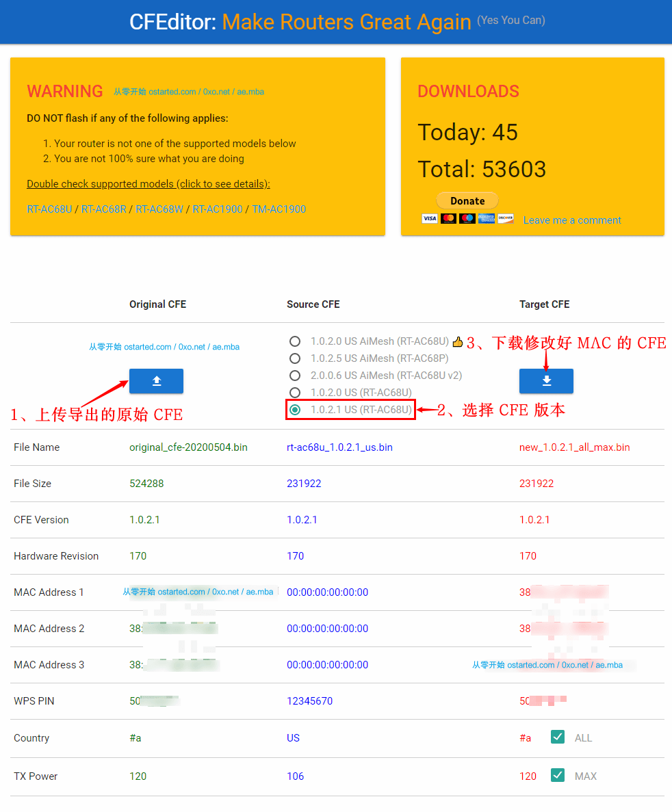Click the Target CFE column header
The width and height of the screenshot is (672, 812).
click(x=545, y=304)
